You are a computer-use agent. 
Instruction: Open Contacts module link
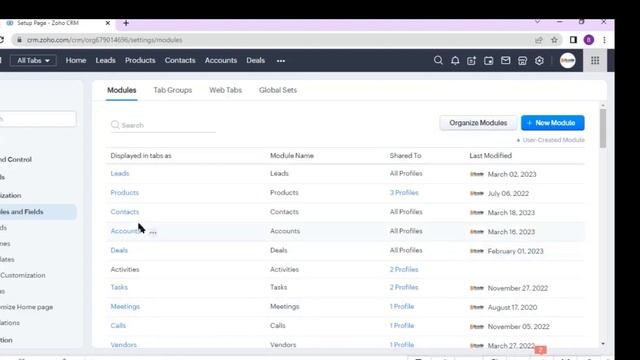pos(124,212)
